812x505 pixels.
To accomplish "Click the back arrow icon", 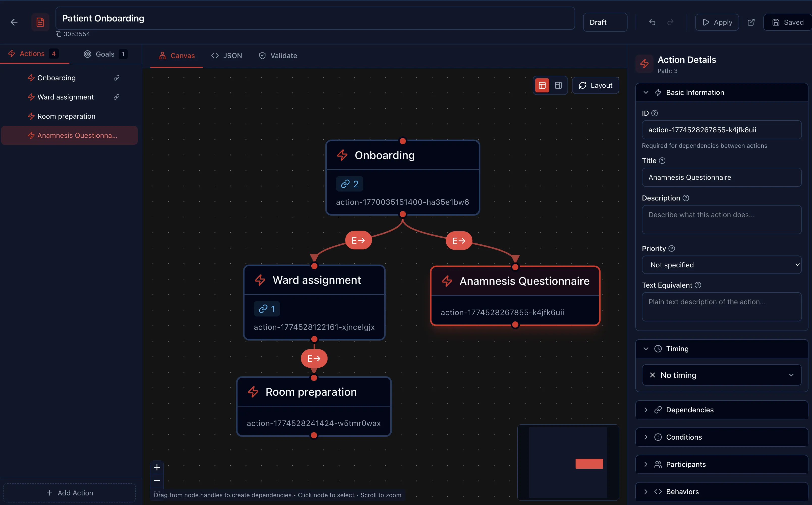I will (14, 22).
